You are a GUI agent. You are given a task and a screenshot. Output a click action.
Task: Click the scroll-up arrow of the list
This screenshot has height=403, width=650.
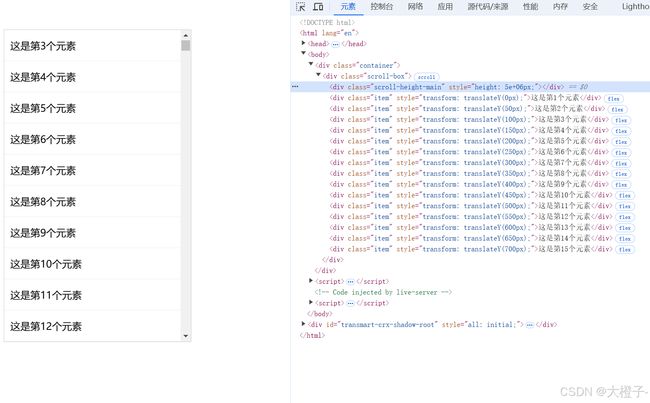[185, 35]
